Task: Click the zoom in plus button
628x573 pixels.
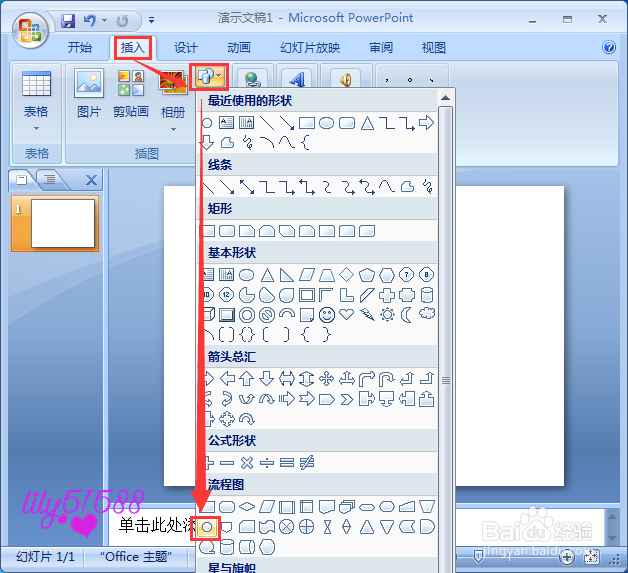Action: (x=567, y=557)
